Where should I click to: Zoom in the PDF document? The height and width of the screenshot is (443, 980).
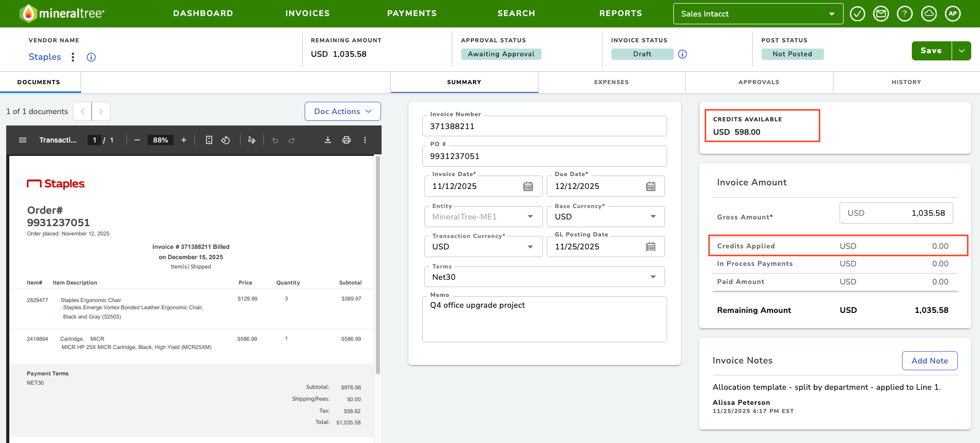[x=184, y=140]
